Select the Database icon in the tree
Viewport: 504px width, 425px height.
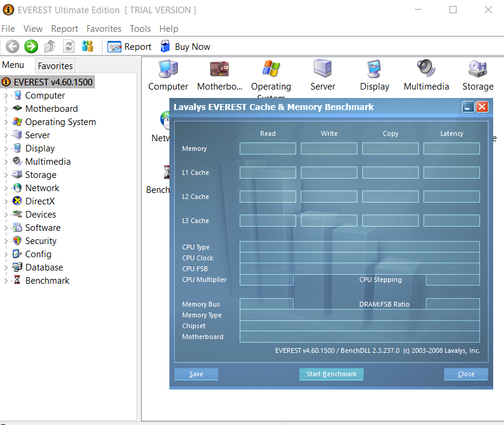point(17,267)
